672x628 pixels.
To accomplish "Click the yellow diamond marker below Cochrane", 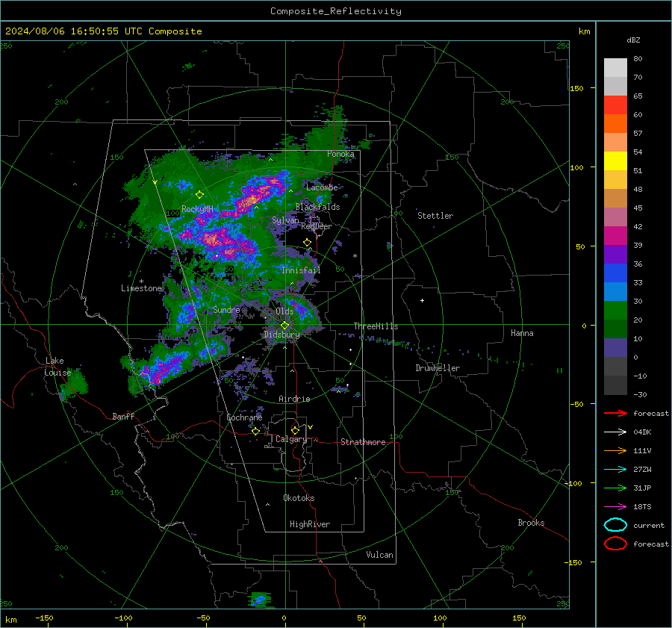I will (256, 431).
